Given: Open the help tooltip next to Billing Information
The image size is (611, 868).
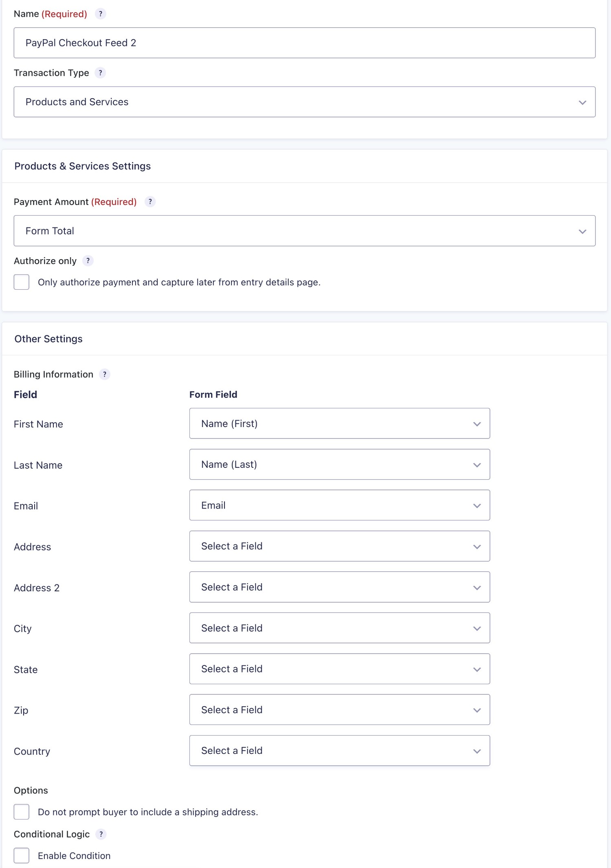Looking at the screenshot, I should click(x=105, y=375).
